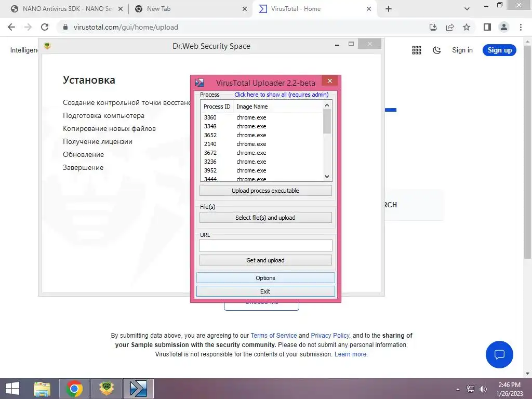532x399 pixels.
Task: Click the Sign in link
Action: 462,50
